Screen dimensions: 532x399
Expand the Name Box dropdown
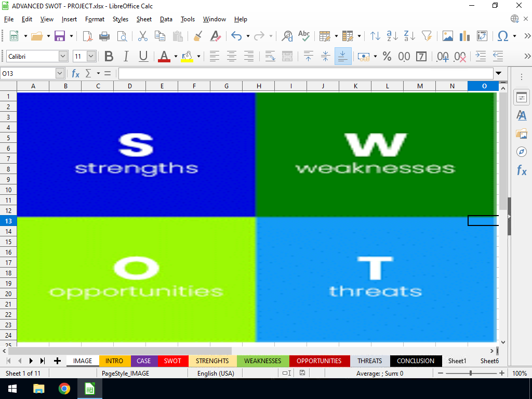[x=60, y=73]
